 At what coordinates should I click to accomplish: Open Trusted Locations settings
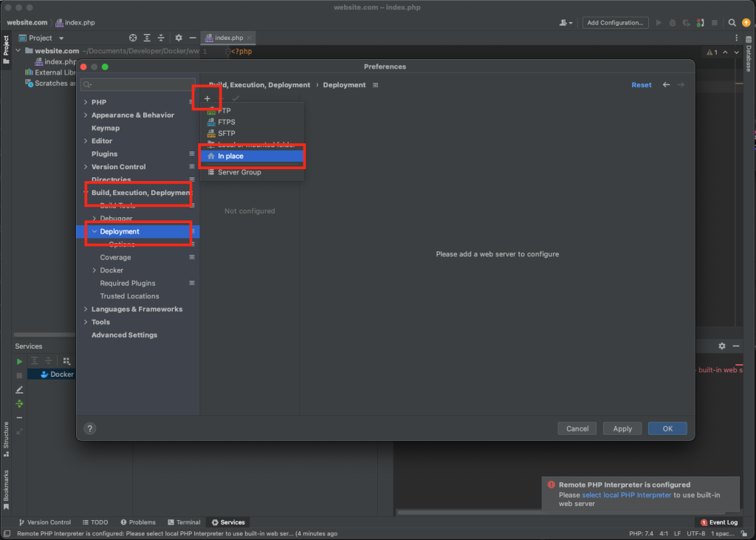click(129, 295)
